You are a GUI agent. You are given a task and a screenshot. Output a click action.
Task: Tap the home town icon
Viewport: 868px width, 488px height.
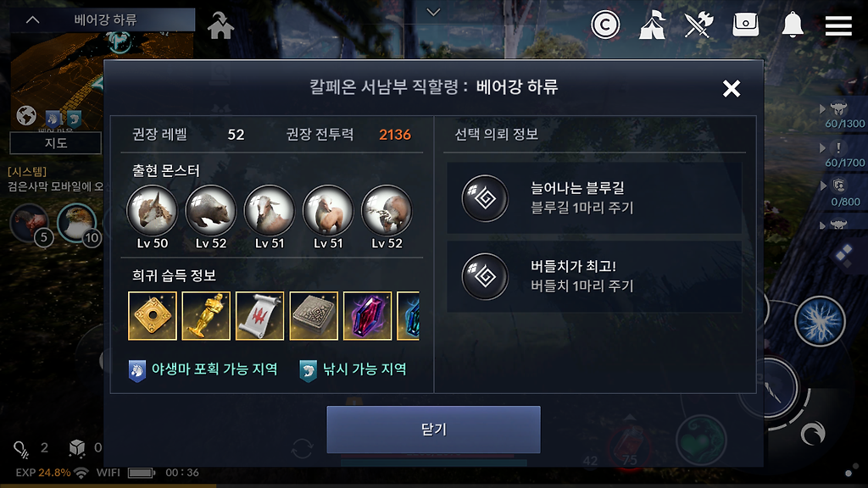[220, 25]
